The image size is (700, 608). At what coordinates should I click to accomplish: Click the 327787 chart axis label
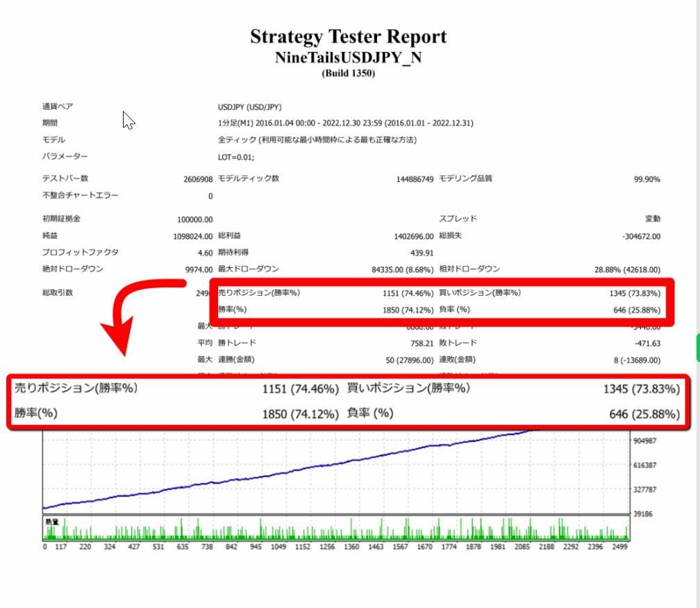coord(644,489)
